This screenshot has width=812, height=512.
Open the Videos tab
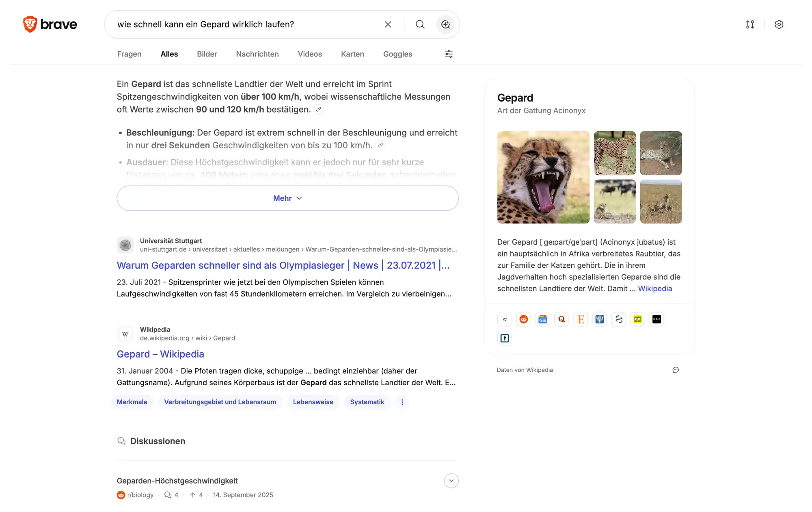310,54
